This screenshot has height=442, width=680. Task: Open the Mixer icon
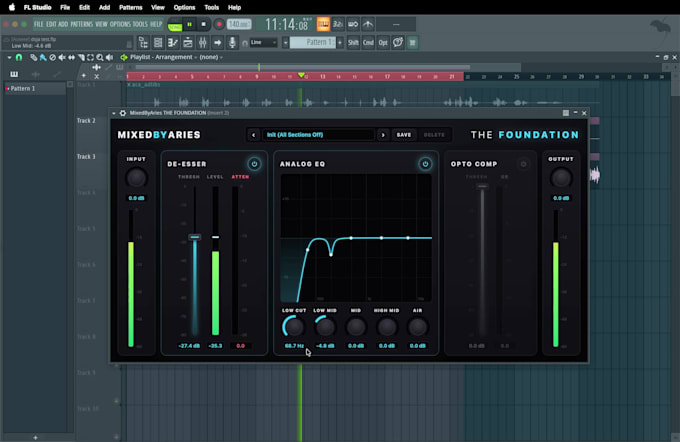tap(203, 43)
